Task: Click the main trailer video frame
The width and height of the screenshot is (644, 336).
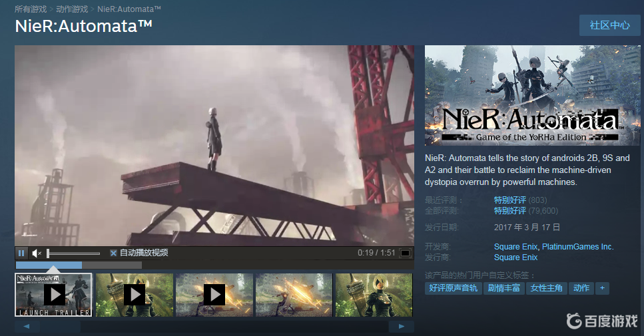Action: click(x=214, y=146)
